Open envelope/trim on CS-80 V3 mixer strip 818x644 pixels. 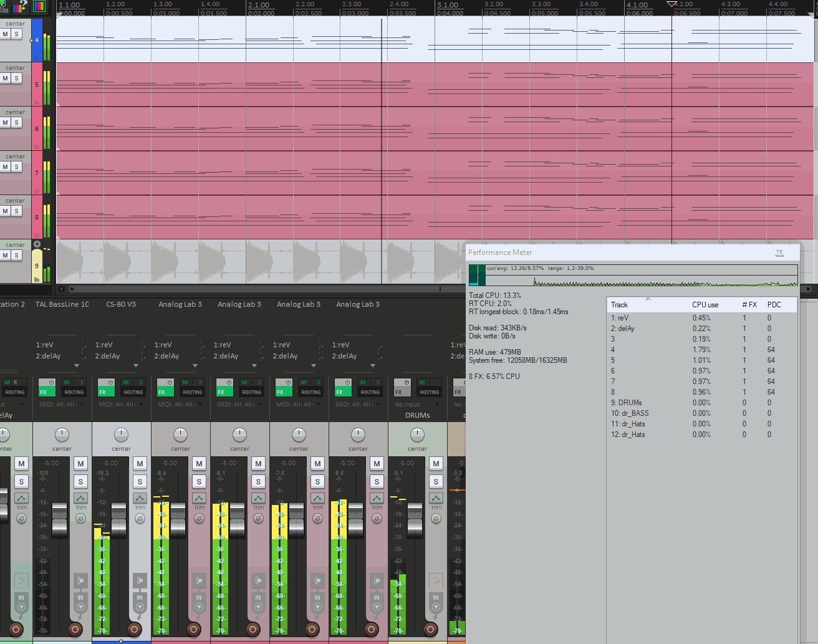[140, 499]
